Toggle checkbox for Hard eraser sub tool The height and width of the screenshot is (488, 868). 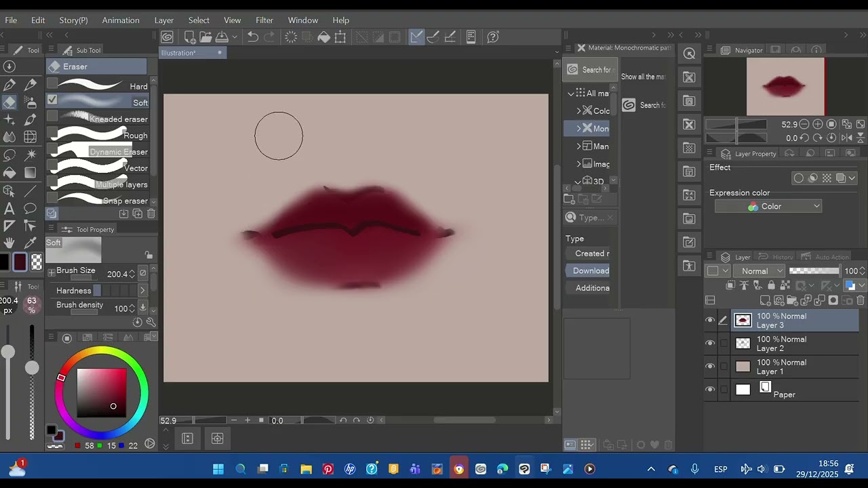(52, 83)
